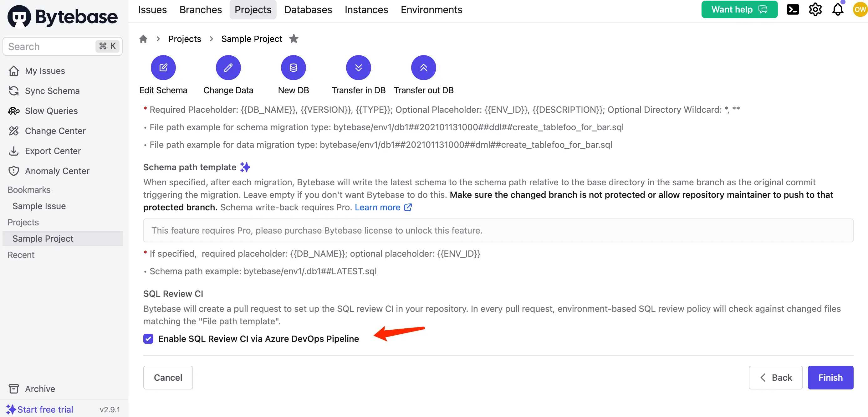
Task: Switch to the Projects tab
Action: pyautogui.click(x=253, y=9)
